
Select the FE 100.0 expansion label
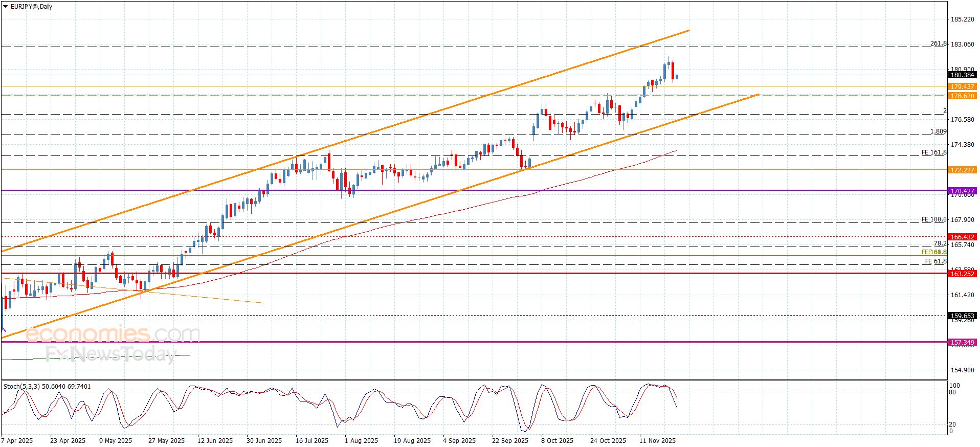pyautogui.click(x=934, y=219)
